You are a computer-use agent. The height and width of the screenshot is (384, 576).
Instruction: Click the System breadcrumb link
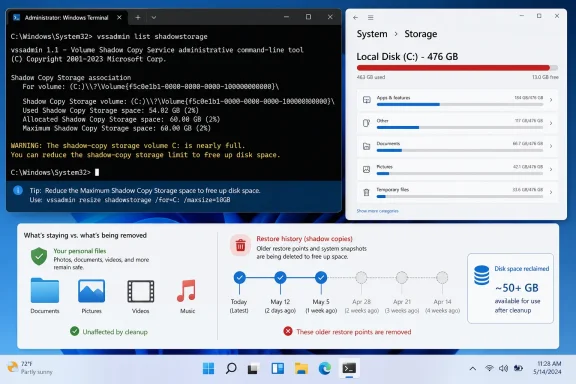click(x=372, y=34)
